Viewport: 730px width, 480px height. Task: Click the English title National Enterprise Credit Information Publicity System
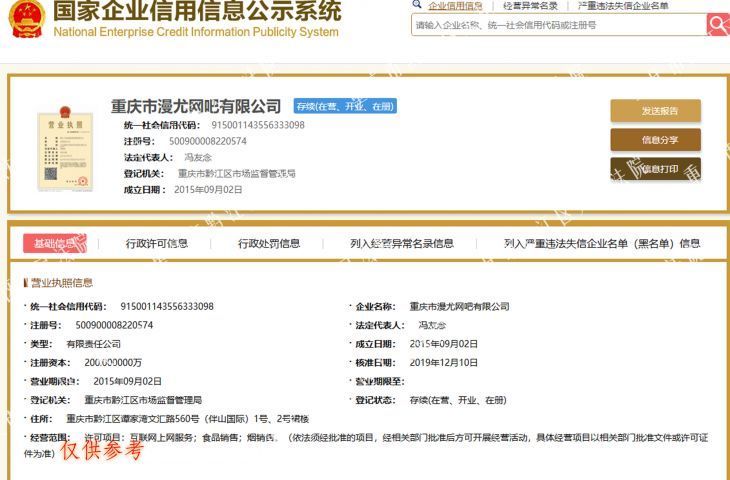click(x=196, y=32)
